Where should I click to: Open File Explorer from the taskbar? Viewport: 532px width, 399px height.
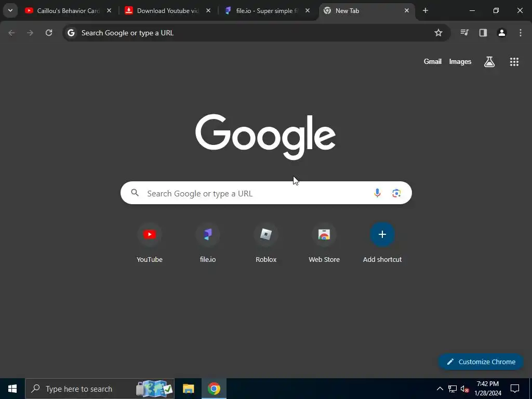[188, 389]
